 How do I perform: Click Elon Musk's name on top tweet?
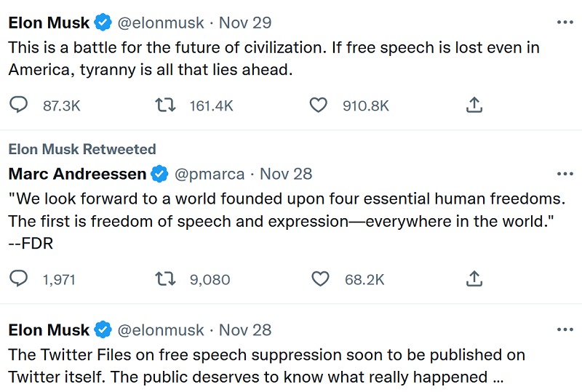click(49, 23)
